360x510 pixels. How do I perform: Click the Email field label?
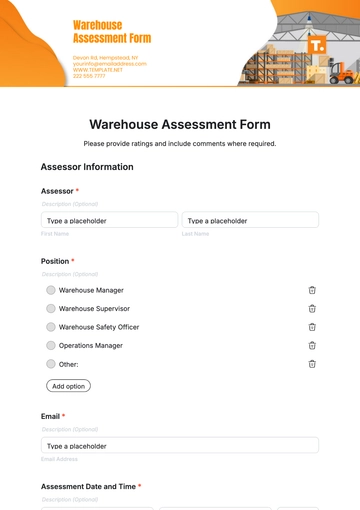(50, 416)
